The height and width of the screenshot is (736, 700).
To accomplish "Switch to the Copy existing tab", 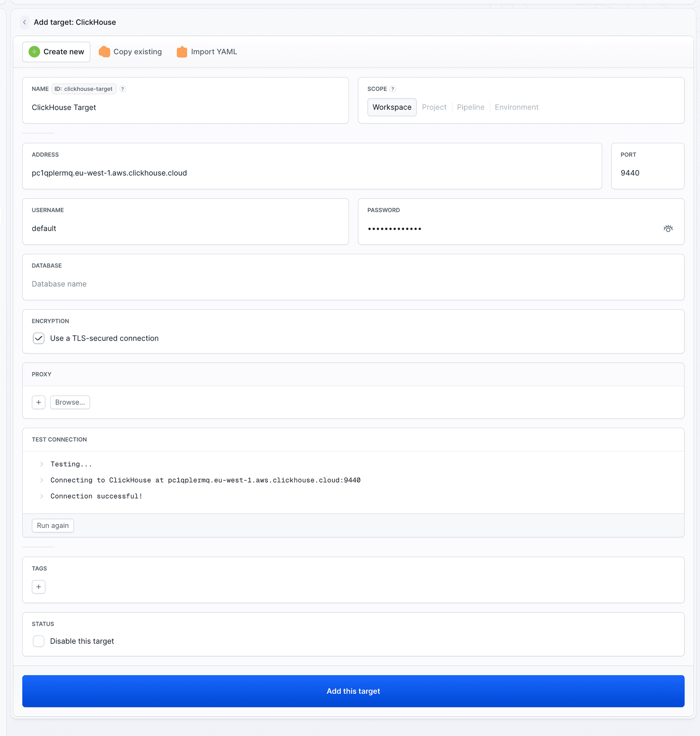I will tap(130, 52).
